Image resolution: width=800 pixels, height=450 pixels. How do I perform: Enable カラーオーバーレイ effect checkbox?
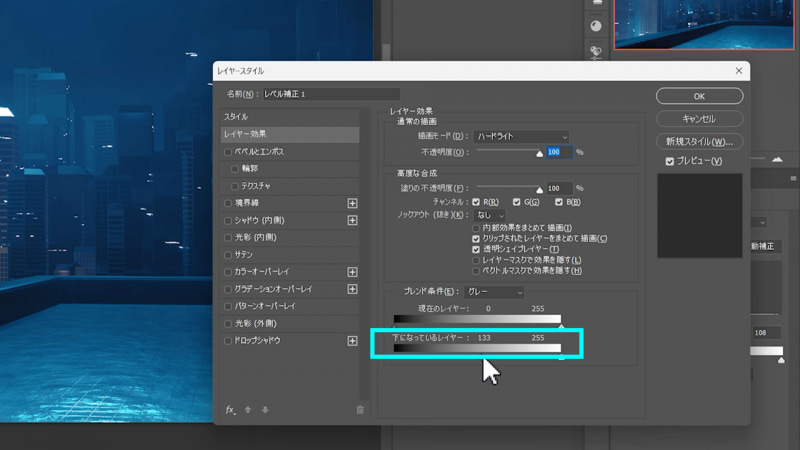(228, 272)
